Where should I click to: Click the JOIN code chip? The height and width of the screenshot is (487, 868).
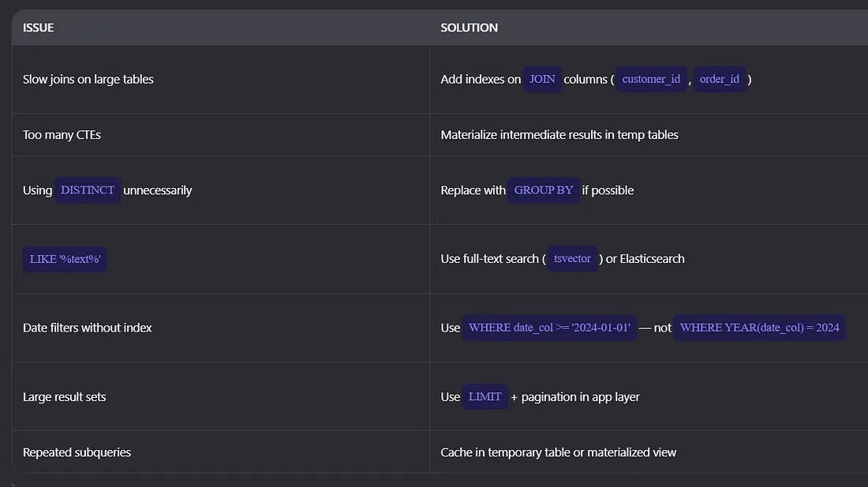542,79
